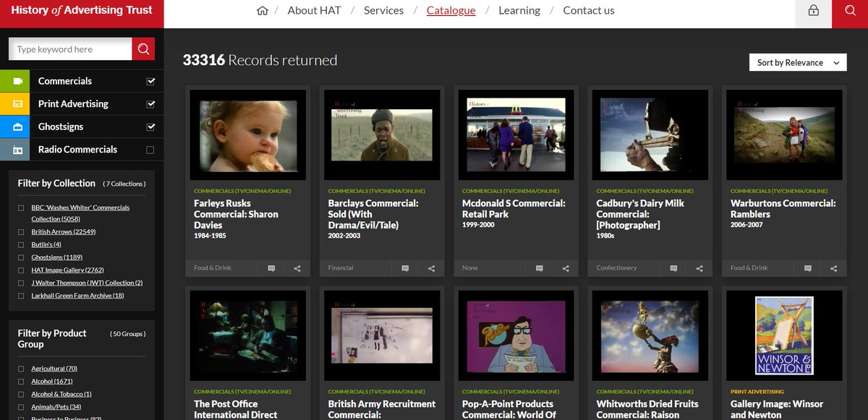Screen dimensions: 868x420
Task: Open the Pop-A-Point cartoon thumbnail
Action: (516, 335)
